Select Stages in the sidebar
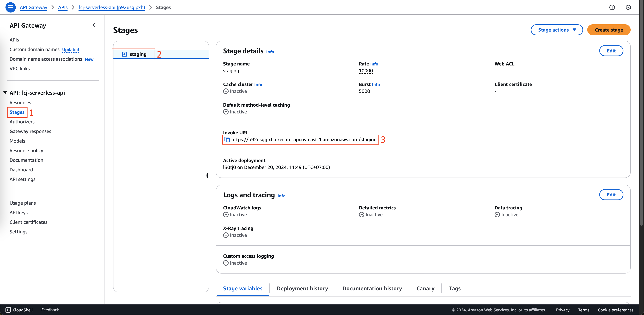This screenshot has width=644, height=315. (17, 112)
